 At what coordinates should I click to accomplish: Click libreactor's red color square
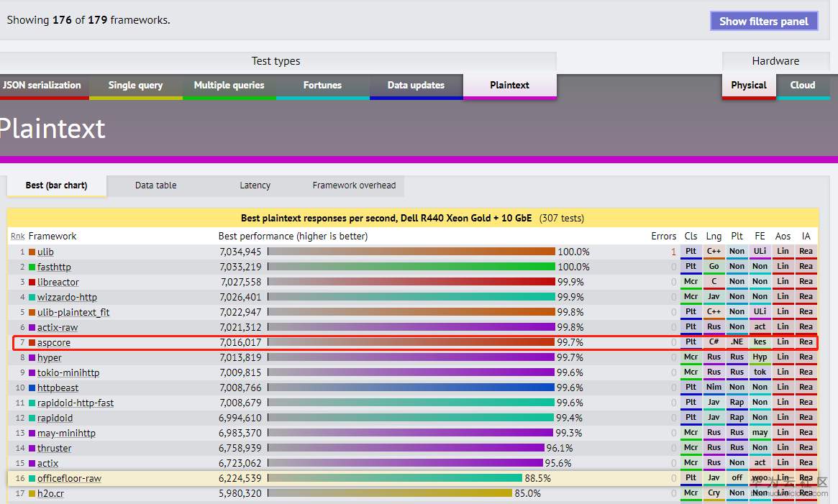click(32, 283)
